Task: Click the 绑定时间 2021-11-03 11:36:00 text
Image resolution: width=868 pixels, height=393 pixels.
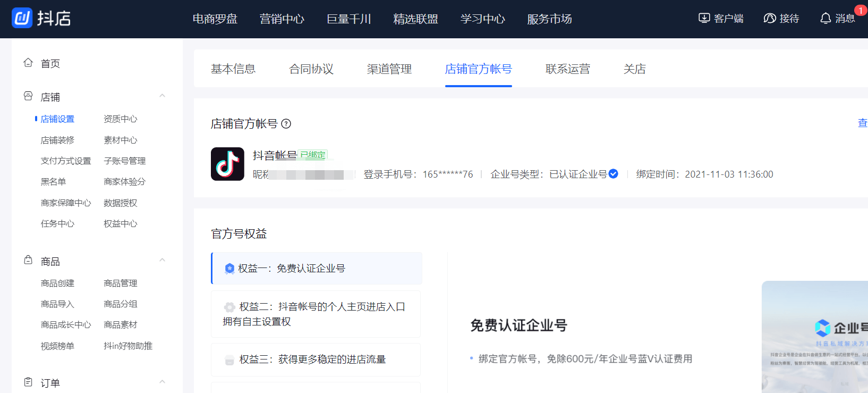Action: tap(705, 174)
